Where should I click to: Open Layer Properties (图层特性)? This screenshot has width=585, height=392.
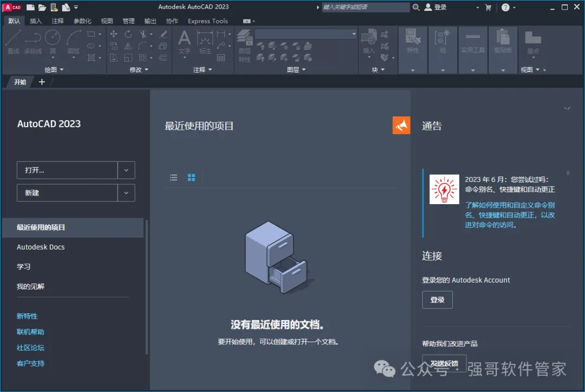(x=244, y=46)
